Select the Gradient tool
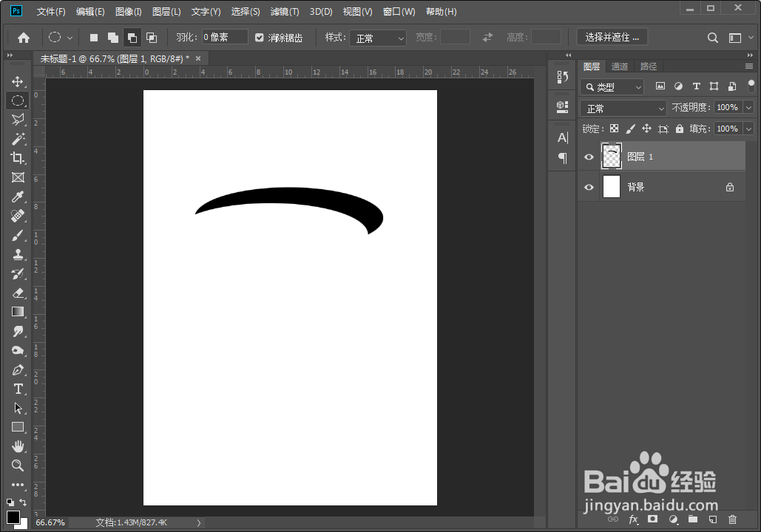Image resolution: width=761 pixels, height=532 pixels. pos(18,312)
